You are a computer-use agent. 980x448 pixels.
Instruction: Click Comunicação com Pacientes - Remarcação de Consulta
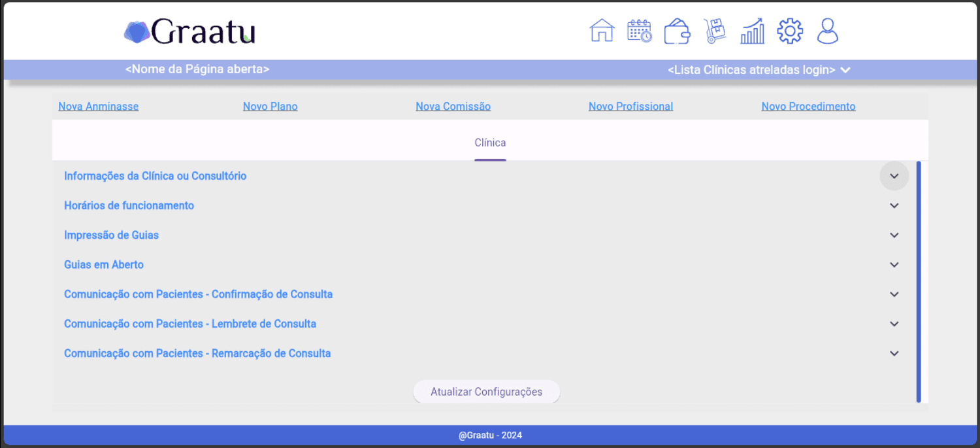point(197,353)
